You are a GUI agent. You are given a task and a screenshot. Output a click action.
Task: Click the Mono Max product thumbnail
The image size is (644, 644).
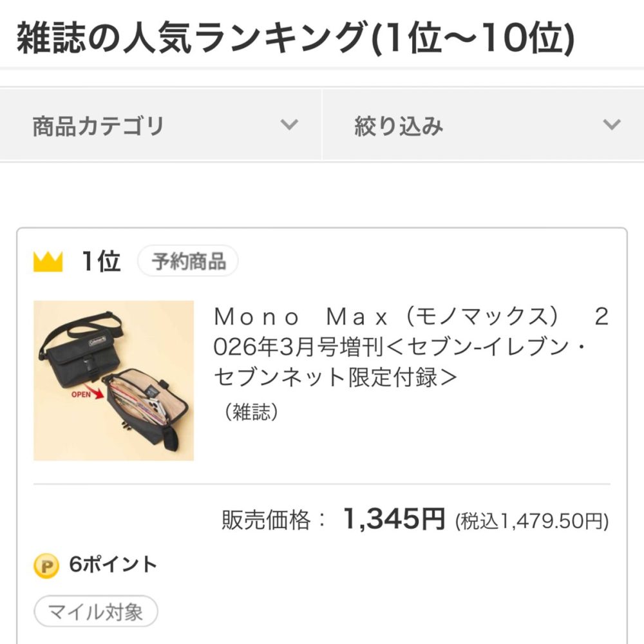coord(115,381)
